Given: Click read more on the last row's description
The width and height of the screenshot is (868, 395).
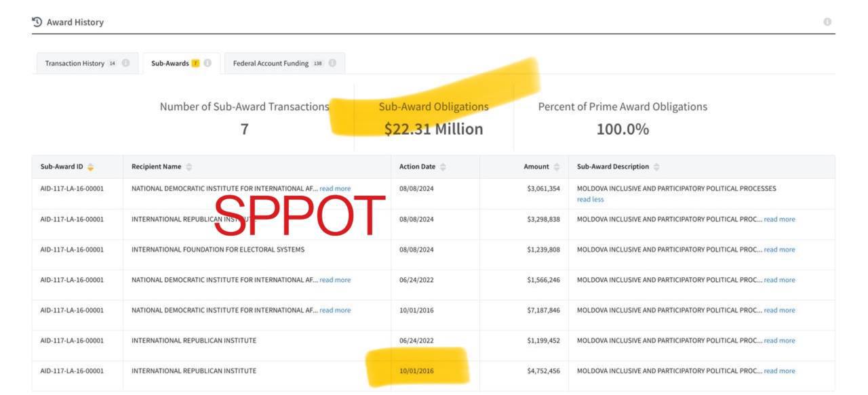Looking at the screenshot, I should (780, 371).
